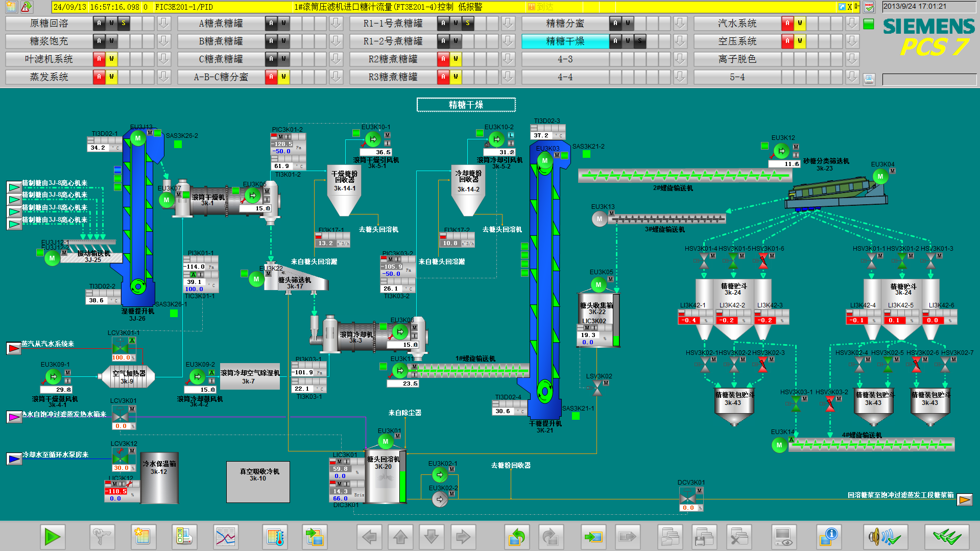Click yellow S indicator for 原糖回溶
Image resolution: width=980 pixels, height=551 pixels.
tap(124, 23)
